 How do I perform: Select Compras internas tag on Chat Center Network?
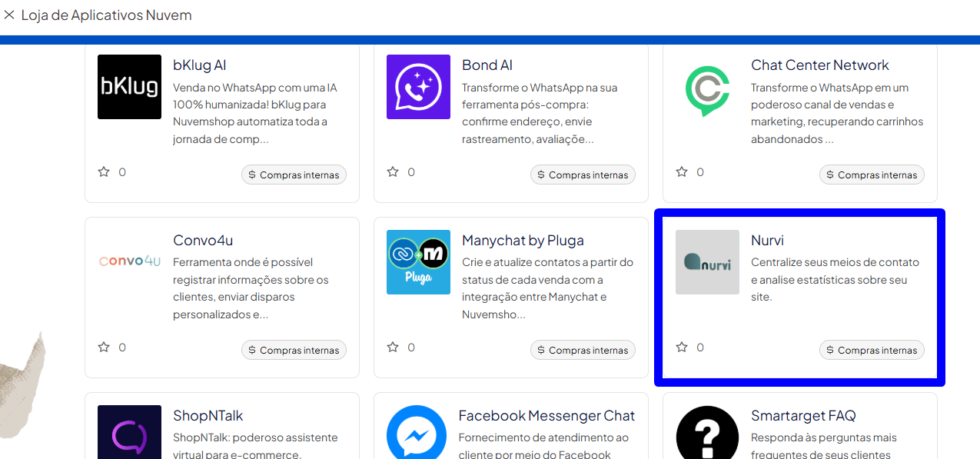click(x=872, y=175)
